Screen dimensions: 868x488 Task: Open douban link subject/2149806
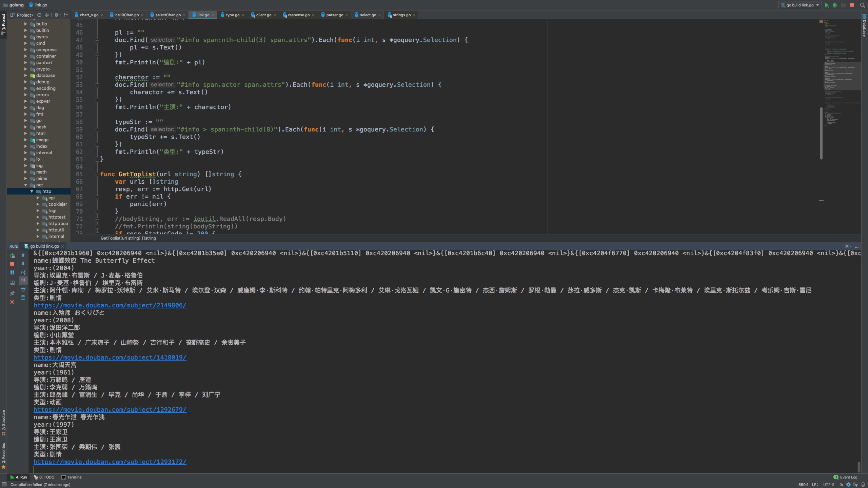click(110, 305)
